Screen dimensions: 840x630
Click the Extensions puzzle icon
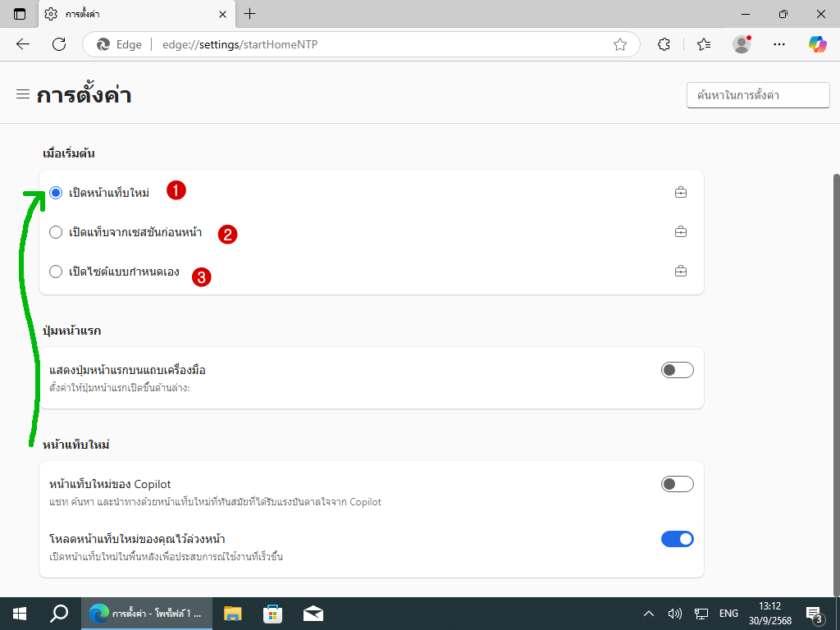tap(664, 44)
